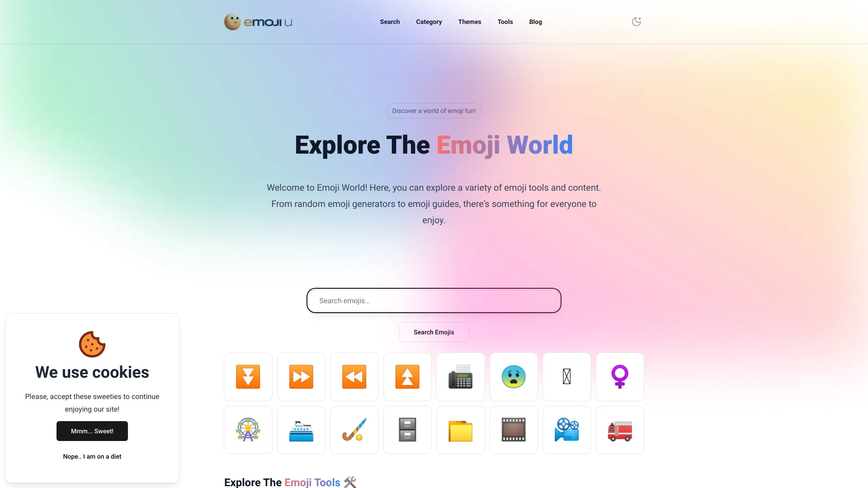868x488 pixels.
Task: Click the fax machine emoji icon
Action: point(460,376)
